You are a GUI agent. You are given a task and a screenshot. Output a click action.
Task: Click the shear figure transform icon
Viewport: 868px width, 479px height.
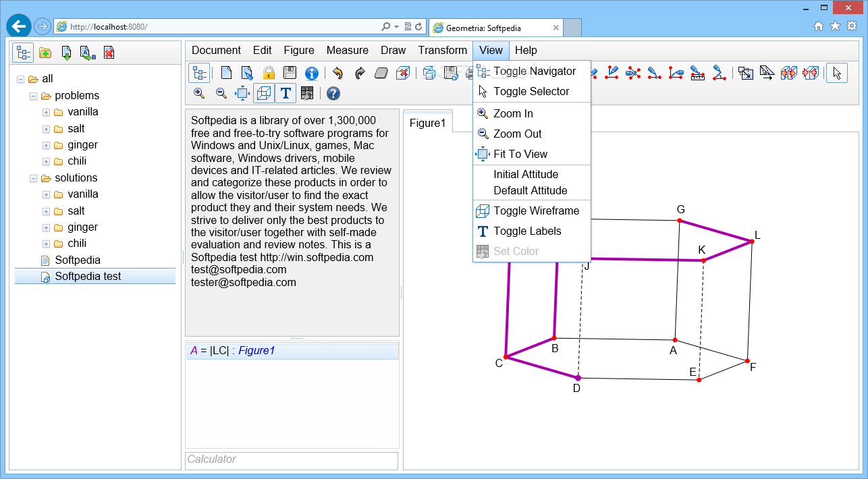(x=767, y=73)
